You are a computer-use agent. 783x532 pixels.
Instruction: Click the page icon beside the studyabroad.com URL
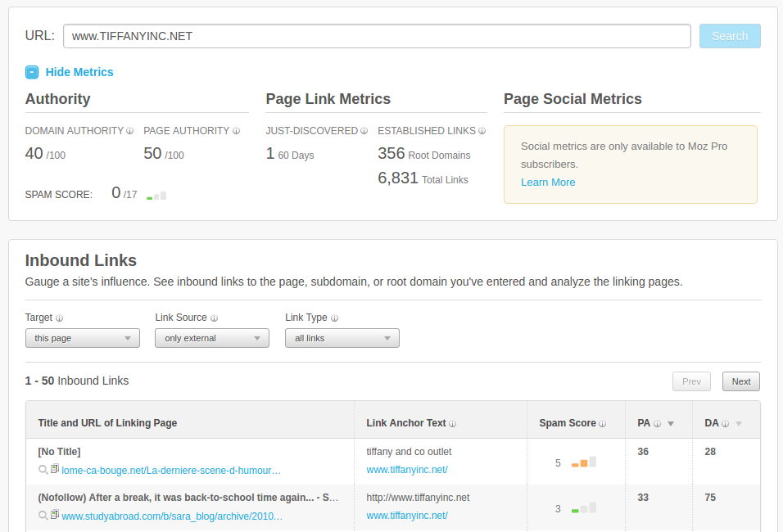55,515
